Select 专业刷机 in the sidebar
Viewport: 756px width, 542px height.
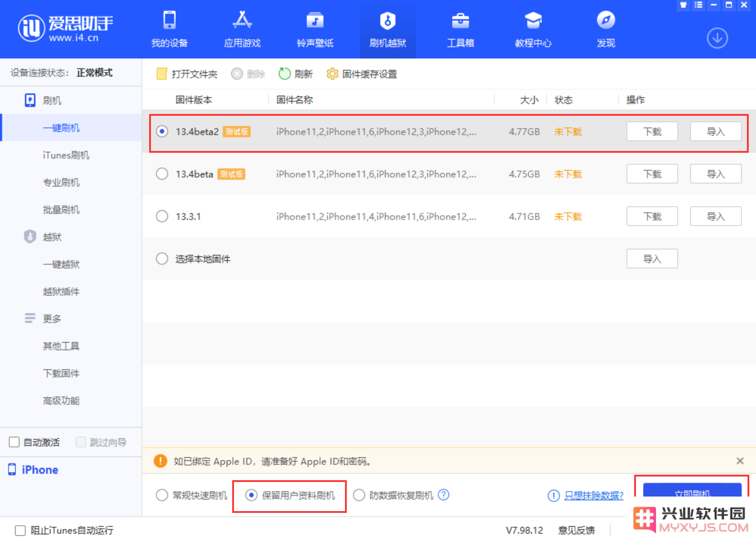(61, 182)
